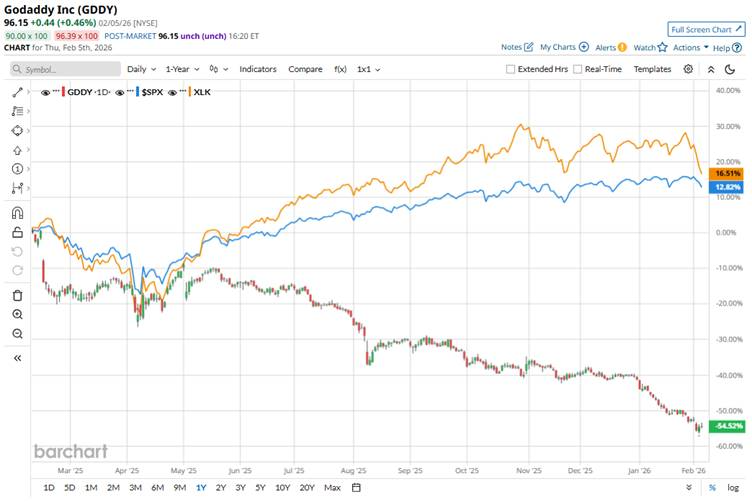Check the Real-Time checkbox
This screenshot has height=502, width=752.
click(576, 69)
